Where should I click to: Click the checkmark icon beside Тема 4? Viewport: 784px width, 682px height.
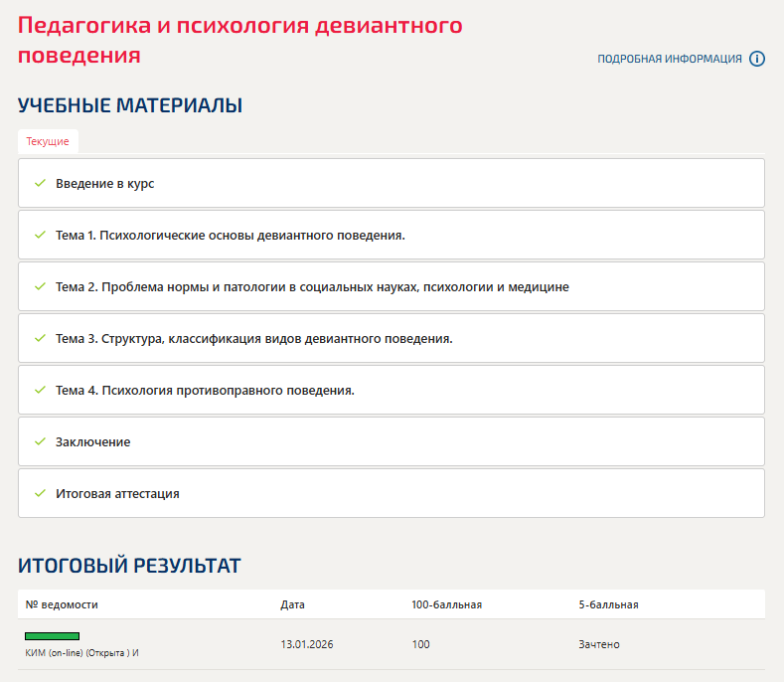pos(40,390)
